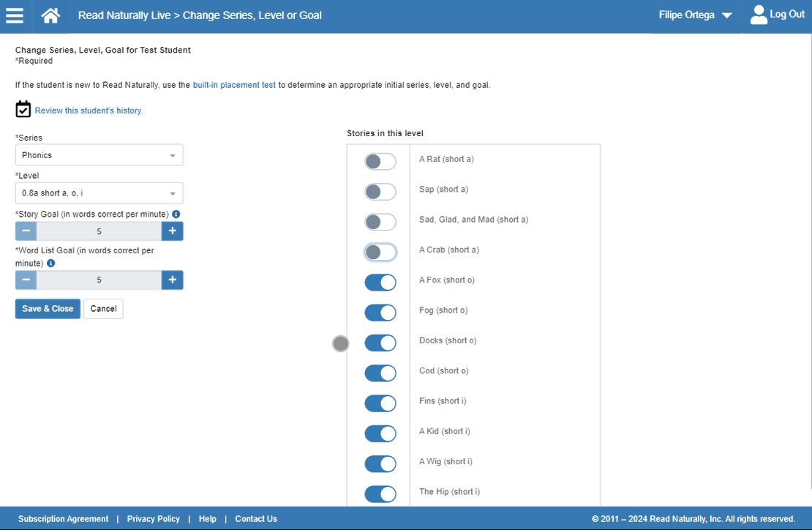Open the built-in placement test link

pos(234,85)
